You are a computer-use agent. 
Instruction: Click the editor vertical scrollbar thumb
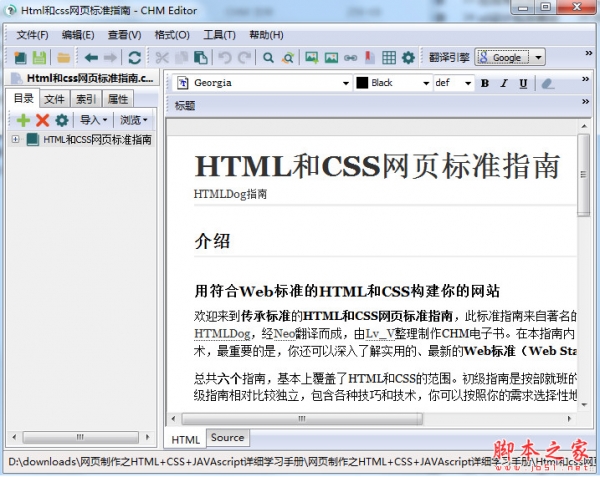click(584, 175)
